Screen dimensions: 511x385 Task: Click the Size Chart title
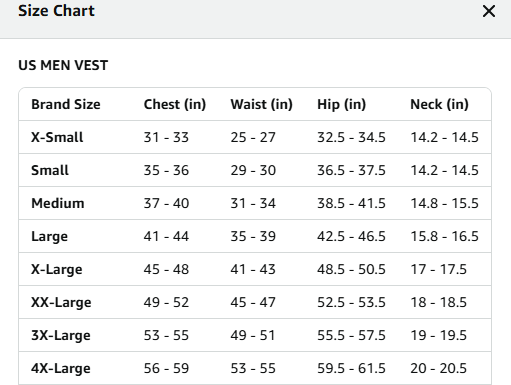click(x=56, y=11)
